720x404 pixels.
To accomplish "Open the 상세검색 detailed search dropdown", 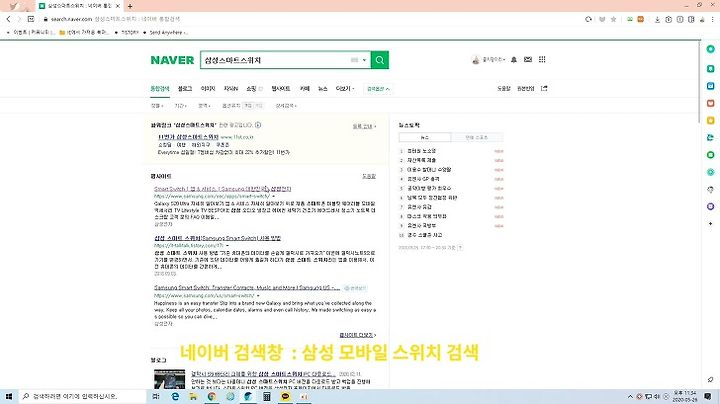I will click(286, 106).
